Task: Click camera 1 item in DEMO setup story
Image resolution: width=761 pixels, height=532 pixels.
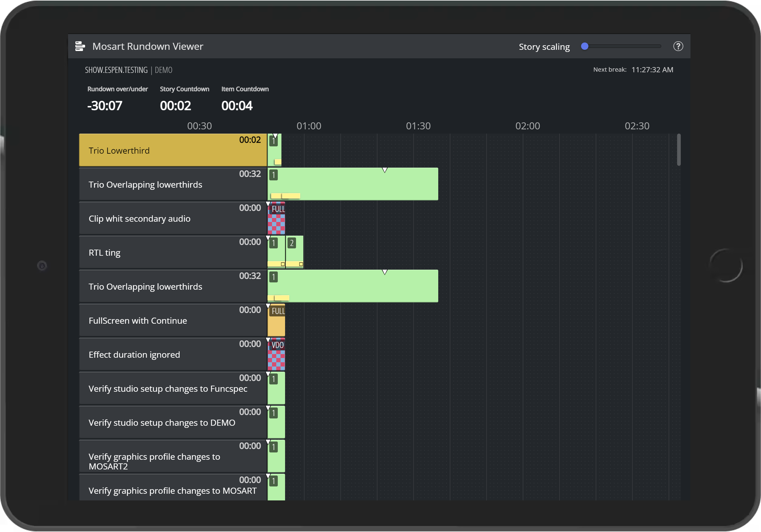Action: (276, 422)
